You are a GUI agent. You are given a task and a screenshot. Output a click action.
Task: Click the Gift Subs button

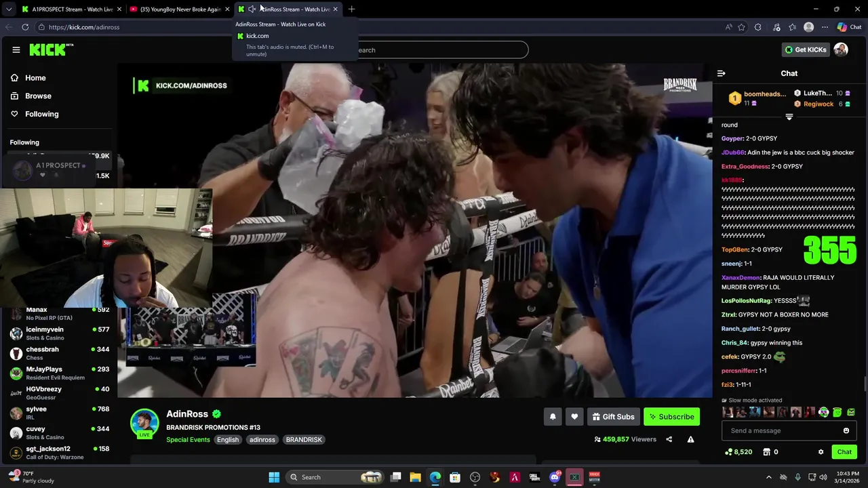tap(613, 417)
